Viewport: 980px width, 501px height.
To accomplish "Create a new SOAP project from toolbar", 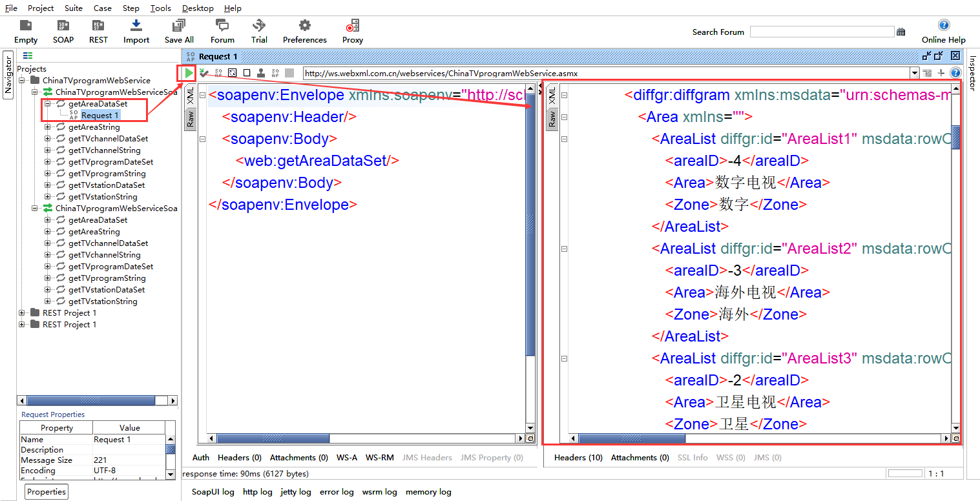I will click(63, 26).
